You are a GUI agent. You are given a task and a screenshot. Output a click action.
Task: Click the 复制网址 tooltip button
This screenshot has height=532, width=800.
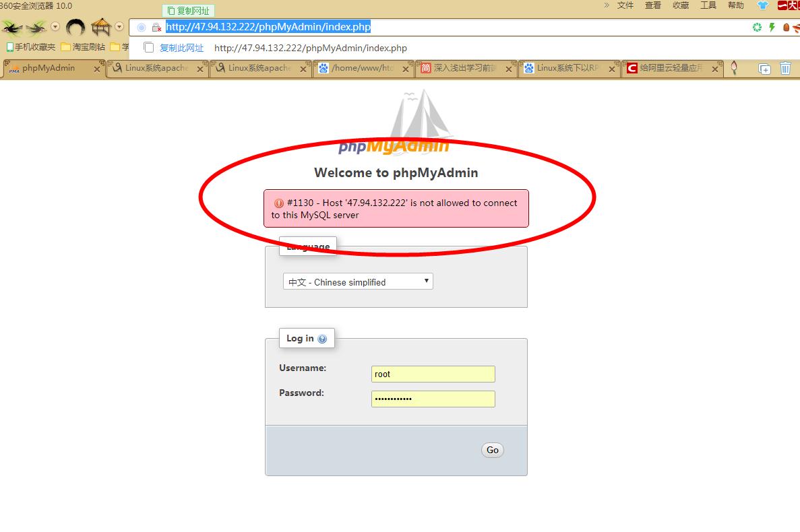pos(189,11)
